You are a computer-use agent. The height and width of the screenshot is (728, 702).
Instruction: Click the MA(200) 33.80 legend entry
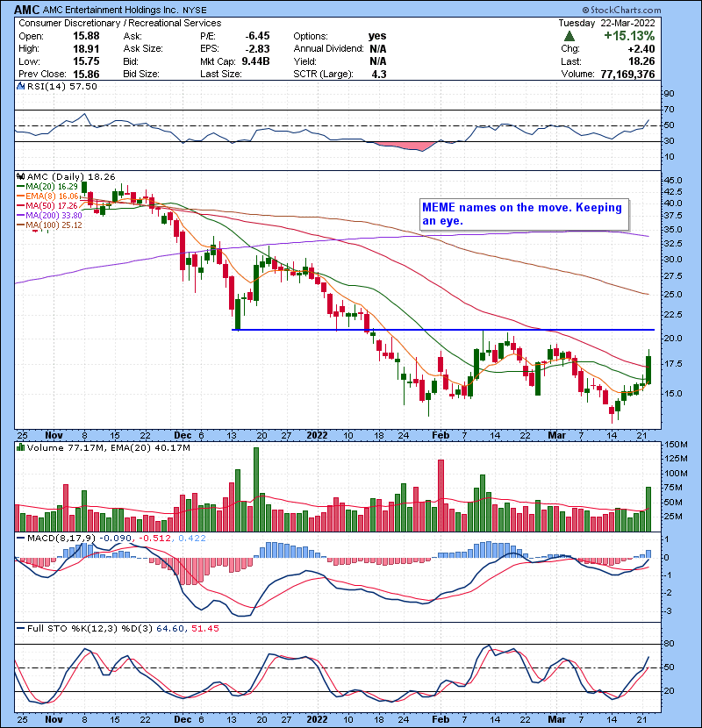50,216
